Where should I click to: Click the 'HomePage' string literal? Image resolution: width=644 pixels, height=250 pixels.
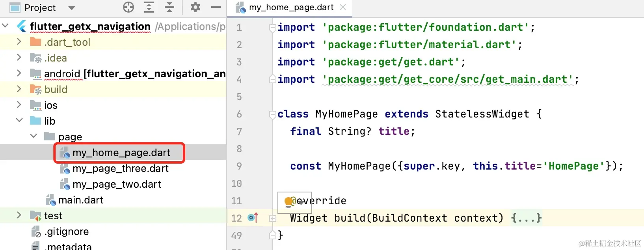[573, 166]
